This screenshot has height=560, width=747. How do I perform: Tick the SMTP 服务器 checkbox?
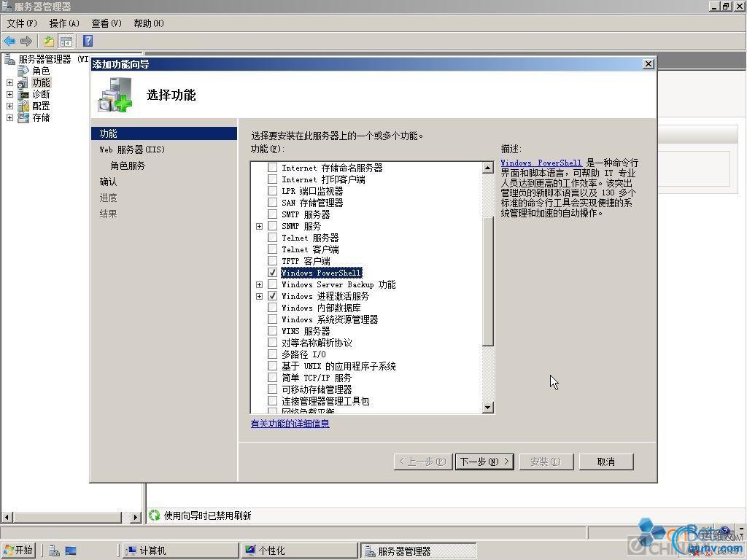click(273, 214)
